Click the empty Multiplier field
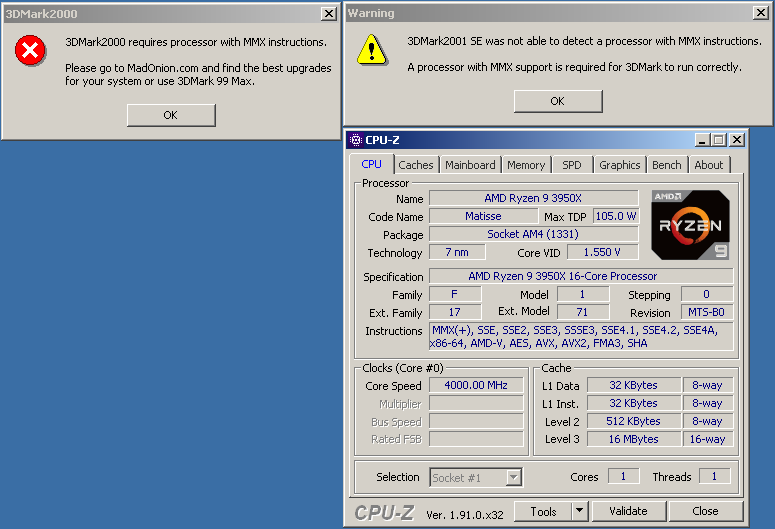Screen dimensions: 775x529 [476, 403]
